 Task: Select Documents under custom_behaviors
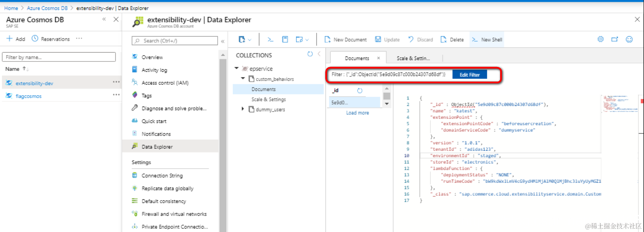(278, 89)
